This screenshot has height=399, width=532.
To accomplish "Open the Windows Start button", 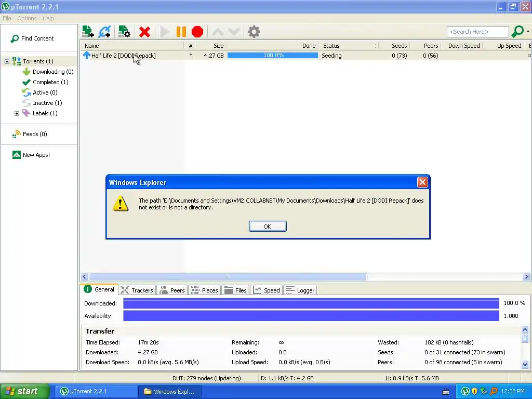I will click(24, 392).
